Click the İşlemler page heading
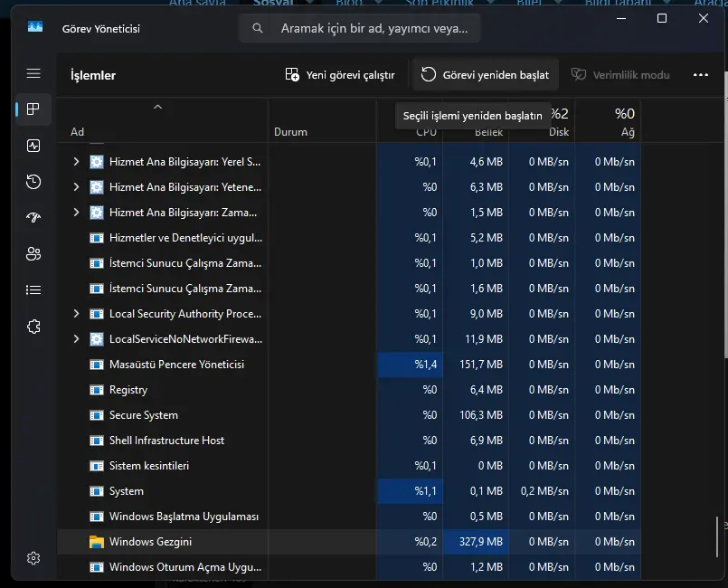 click(93, 75)
